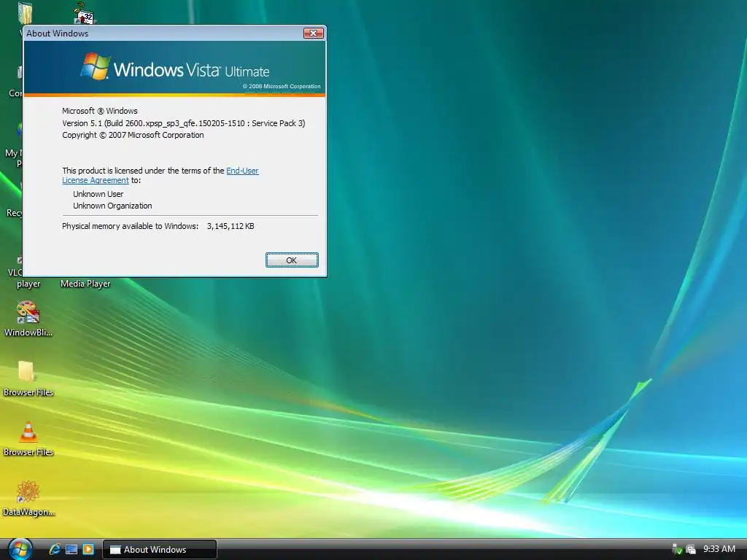
Task: Click the 9:33 AM taskbar clock
Action: coord(719,549)
